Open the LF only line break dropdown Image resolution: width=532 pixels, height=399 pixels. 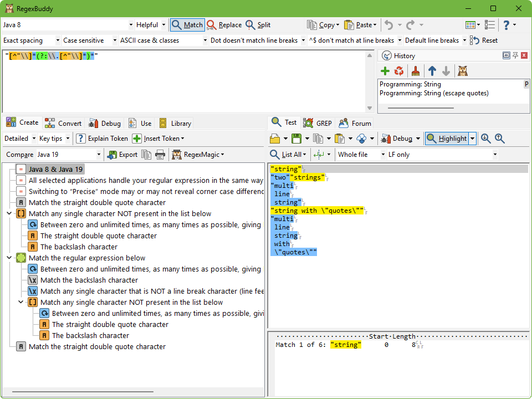point(495,155)
